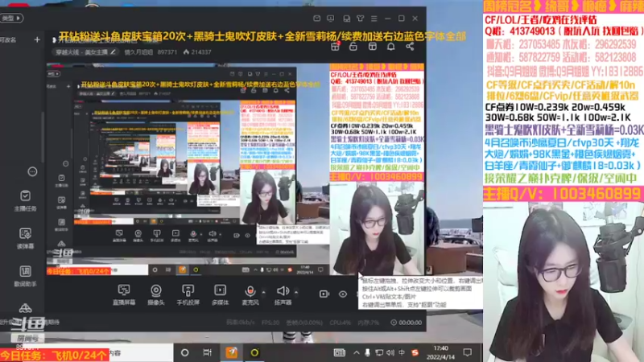Open the touch keyboard tray icon

point(339,352)
